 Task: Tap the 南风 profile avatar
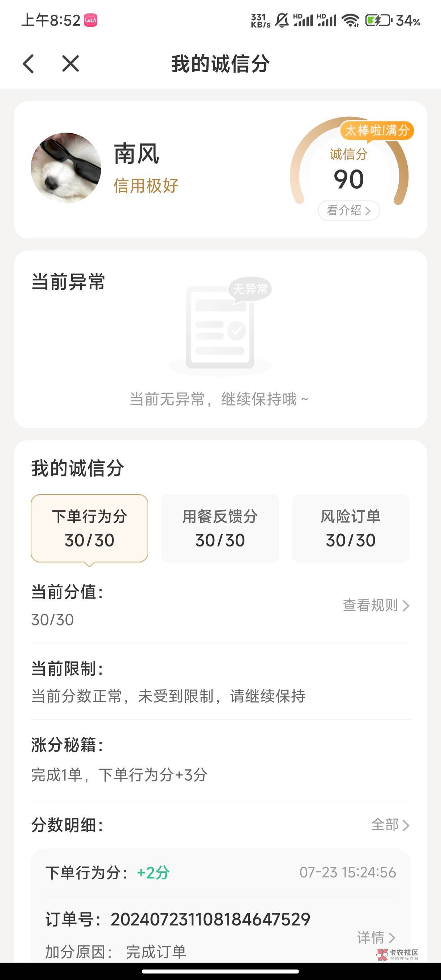pos(66,168)
